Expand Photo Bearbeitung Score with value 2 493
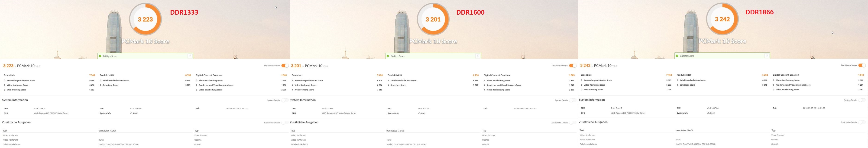Screen dimensions: 868x148 click(x=485, y=80)
